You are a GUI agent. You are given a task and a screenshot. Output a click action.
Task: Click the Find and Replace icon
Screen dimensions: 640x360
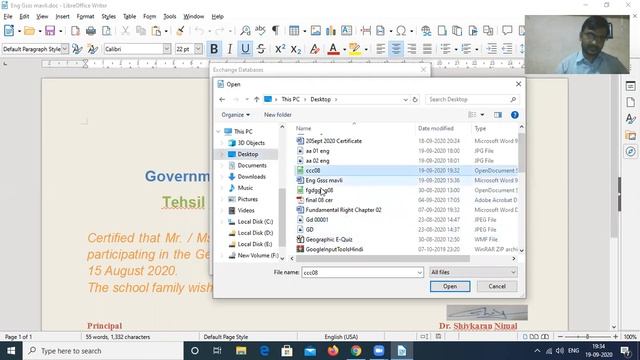click(245, 31)
